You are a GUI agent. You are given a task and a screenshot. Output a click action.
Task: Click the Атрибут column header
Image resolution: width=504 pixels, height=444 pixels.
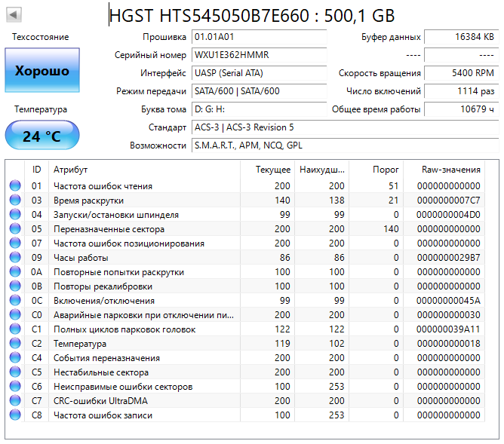click(145, 170)
